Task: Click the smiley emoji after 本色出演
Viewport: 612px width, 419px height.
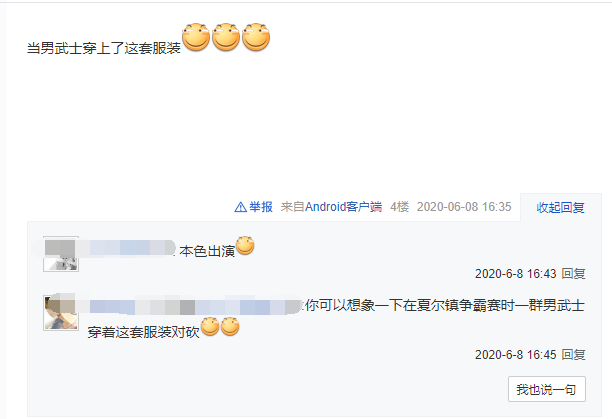Action: coord(245,246)
